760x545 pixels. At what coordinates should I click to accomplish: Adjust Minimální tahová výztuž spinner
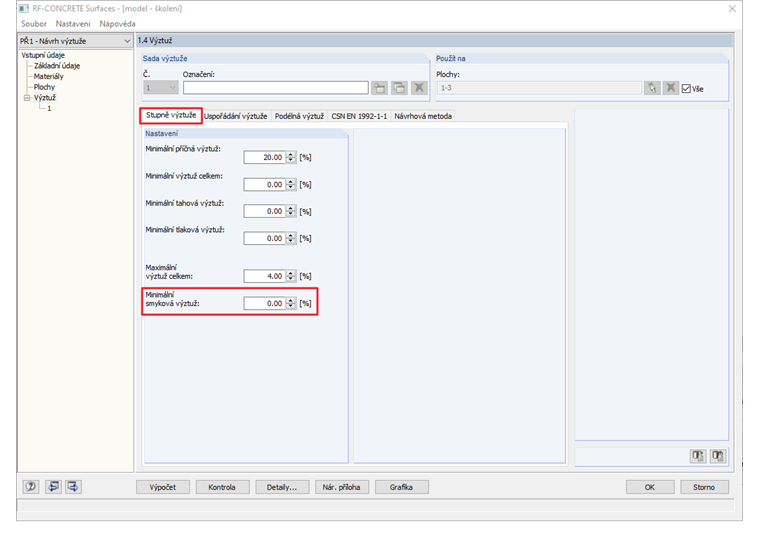coord(290,211)
